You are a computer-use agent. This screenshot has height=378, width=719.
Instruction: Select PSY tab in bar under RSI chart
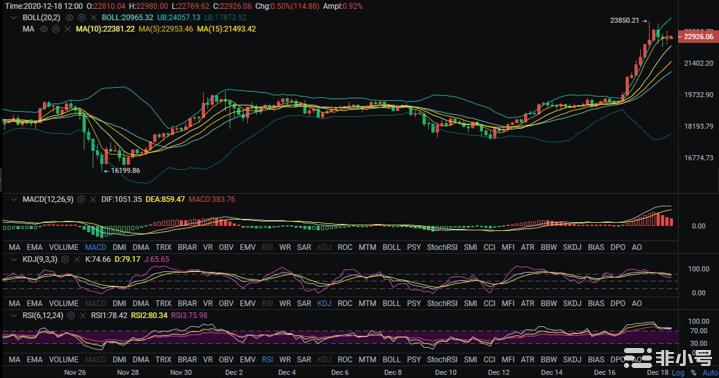[414, 360]
